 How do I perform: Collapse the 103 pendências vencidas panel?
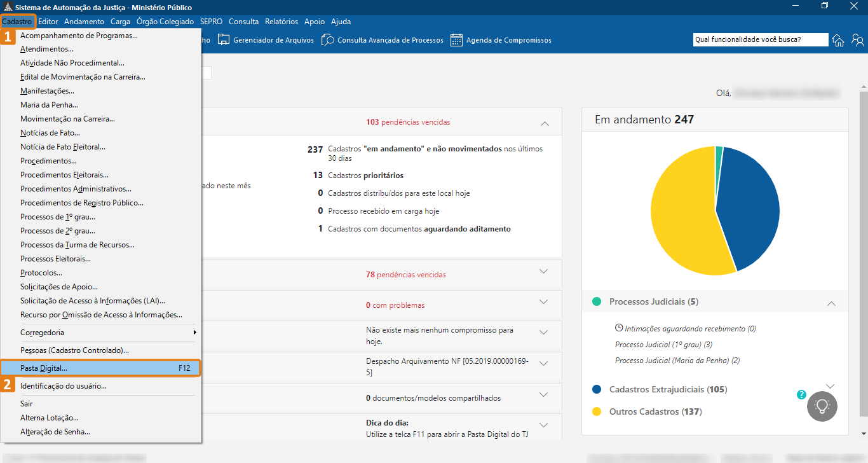pos(544,123)
